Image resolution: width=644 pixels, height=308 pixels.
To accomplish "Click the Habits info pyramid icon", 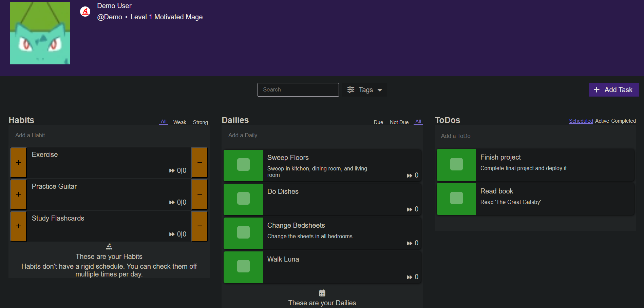I will click(x=109, y=246).
